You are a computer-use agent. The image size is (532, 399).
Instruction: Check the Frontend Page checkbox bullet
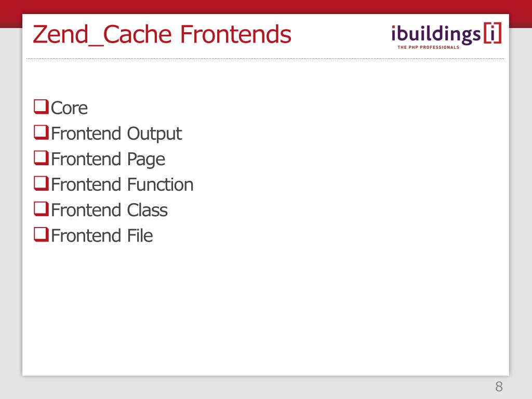[41, 158]
